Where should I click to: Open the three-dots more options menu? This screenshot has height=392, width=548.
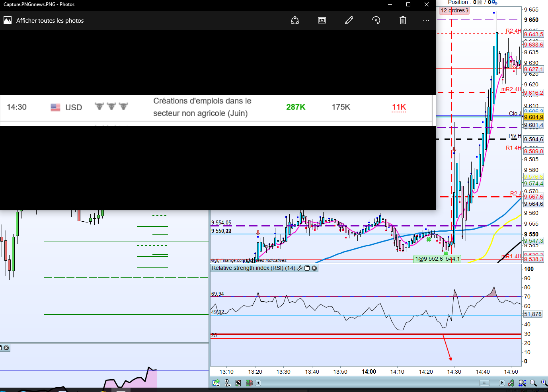(426, 20)
